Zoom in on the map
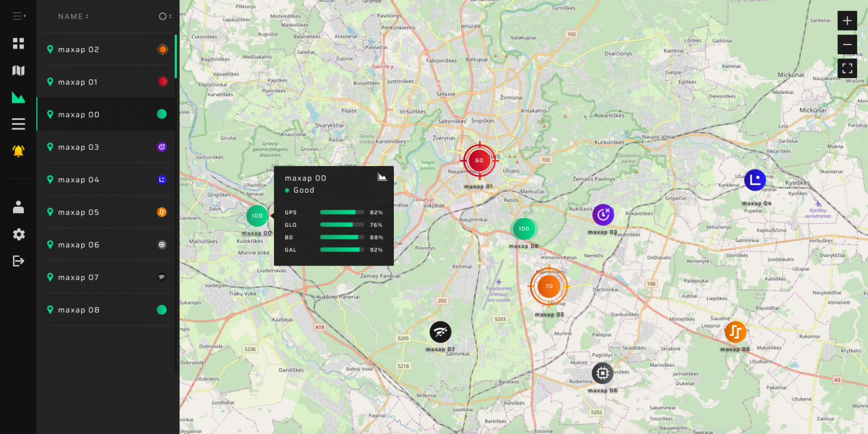Viewport: 868px width, 434px height. (x=847, y=21)
